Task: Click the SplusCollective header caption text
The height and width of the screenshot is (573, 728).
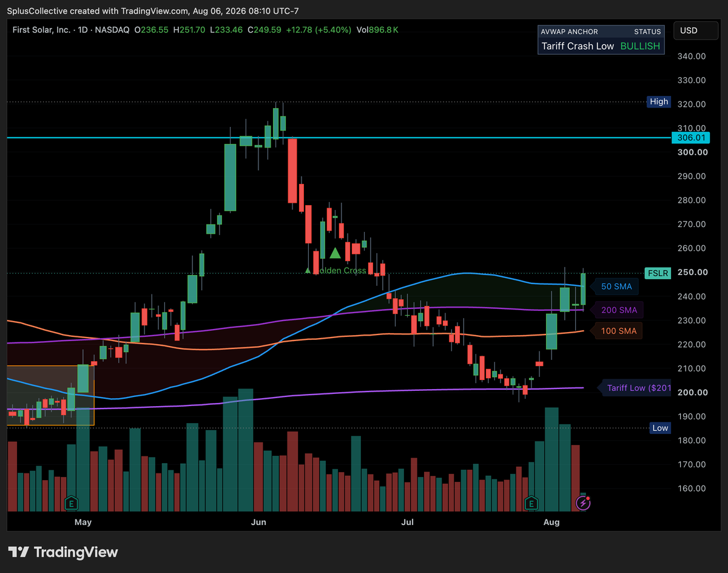Action: pyautogui.click(x=153, y=11)
